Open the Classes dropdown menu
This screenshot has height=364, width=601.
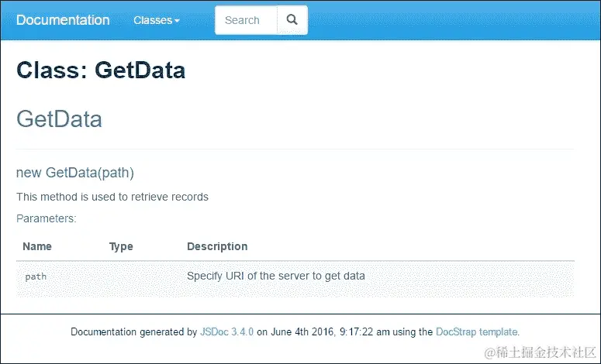click(x=157, y=20)
